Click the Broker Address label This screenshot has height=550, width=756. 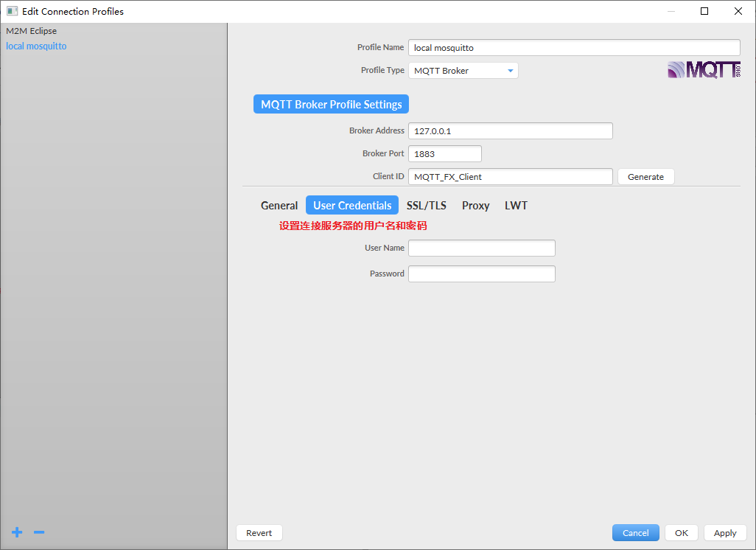(377, 130)
